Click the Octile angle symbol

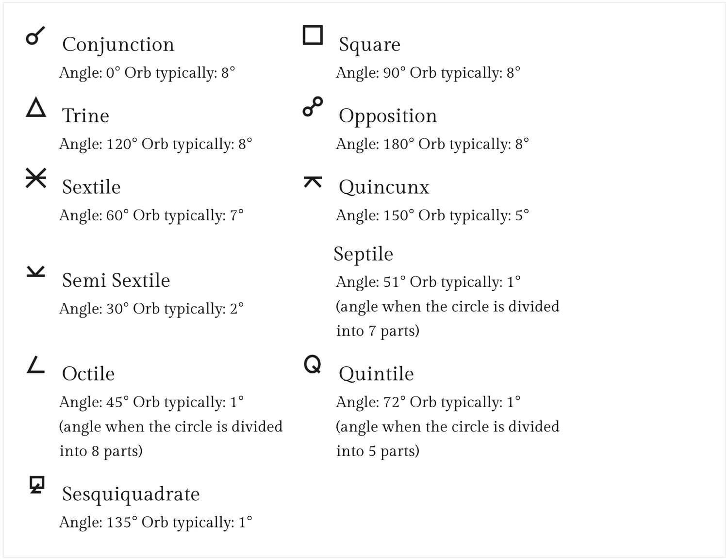click(x=36, y=364)
